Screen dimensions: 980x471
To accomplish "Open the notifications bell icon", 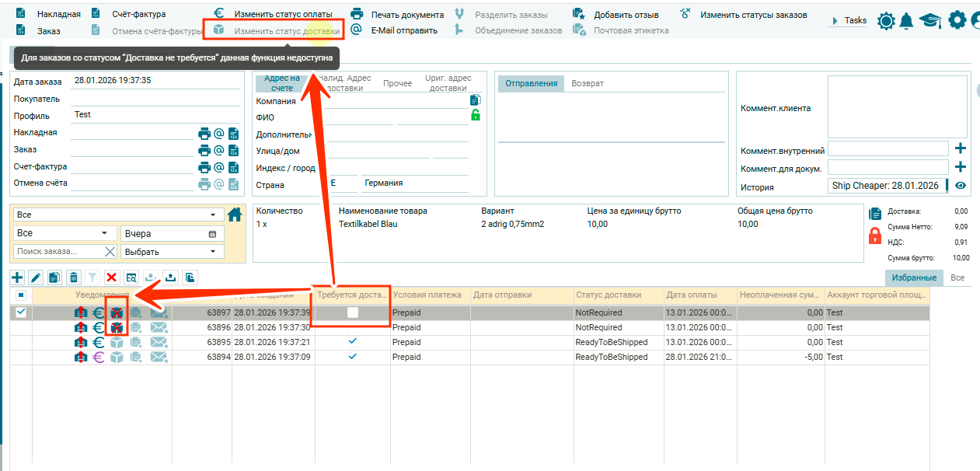I will (x=906, y=21).
